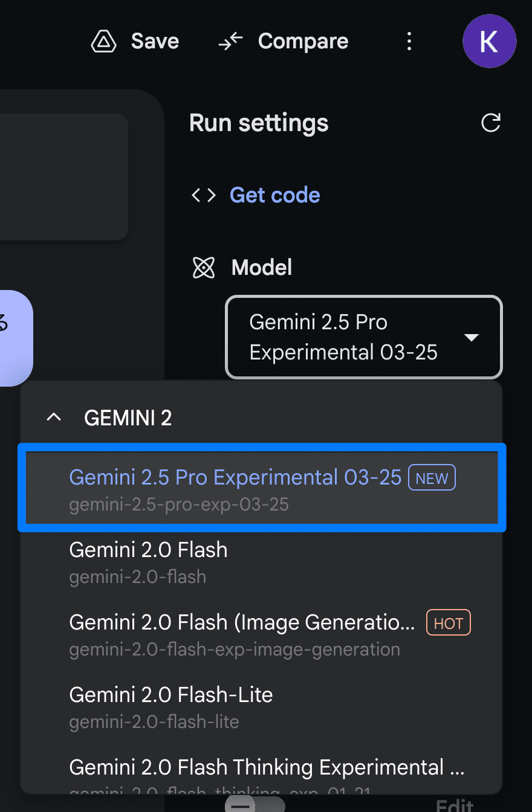The height and width of the screenshot is (812, 532).
Task: Select the Gemini 2.0 Flash model
Action: click(x=148, y=550)
